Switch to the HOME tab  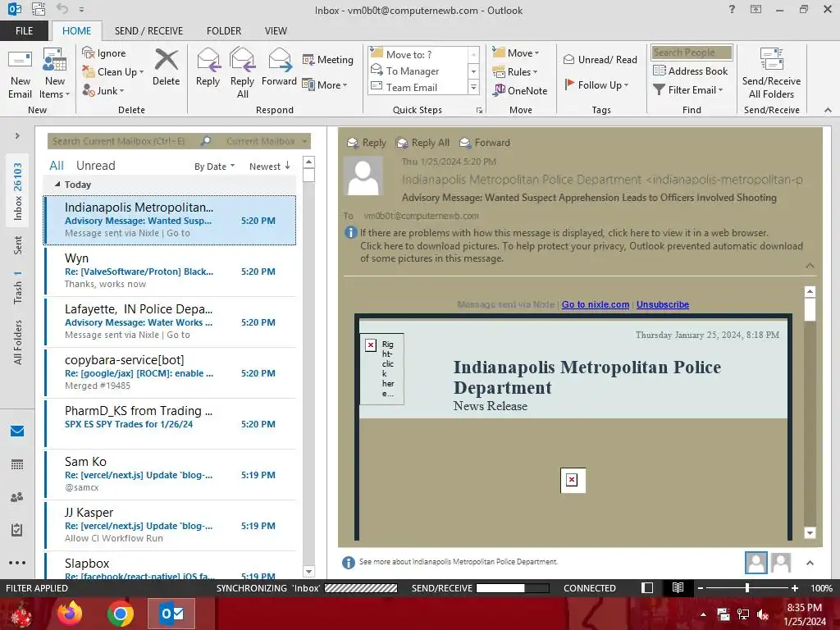click(x=76, y=31)
